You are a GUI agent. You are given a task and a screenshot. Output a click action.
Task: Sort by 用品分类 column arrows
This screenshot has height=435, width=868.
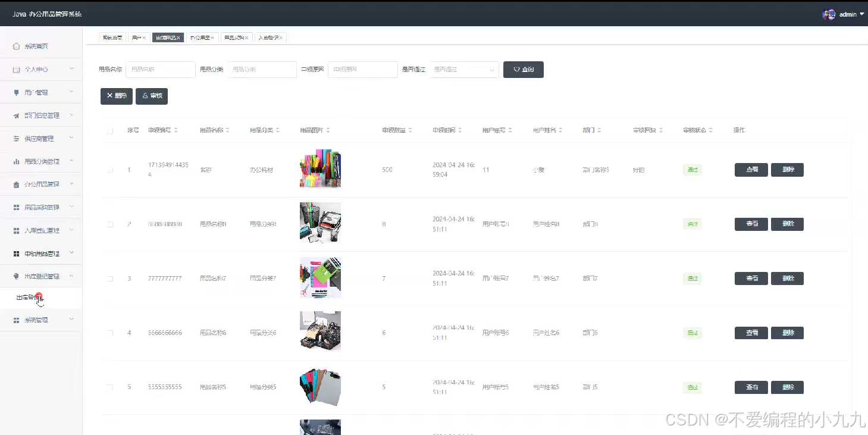pyautogui.click(x=277, y=130)
